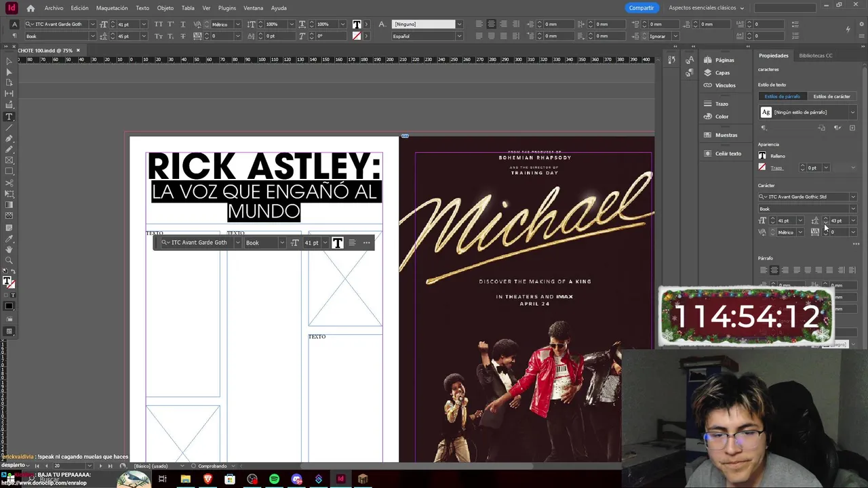This screenshot has height=488, width=868.
Task: Toggle left alignment in Párrafo section
Action: coord(764,270)
